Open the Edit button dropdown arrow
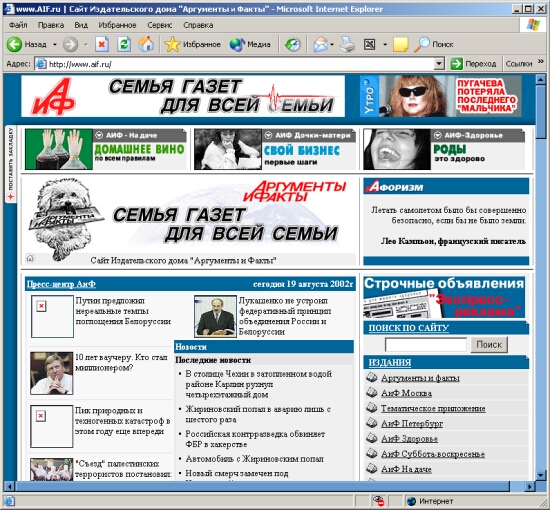This screenshot has height=510, width=550. (x=385, y=45)
